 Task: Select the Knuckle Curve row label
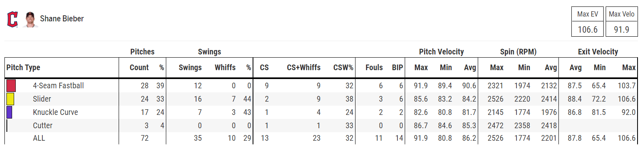55,112
